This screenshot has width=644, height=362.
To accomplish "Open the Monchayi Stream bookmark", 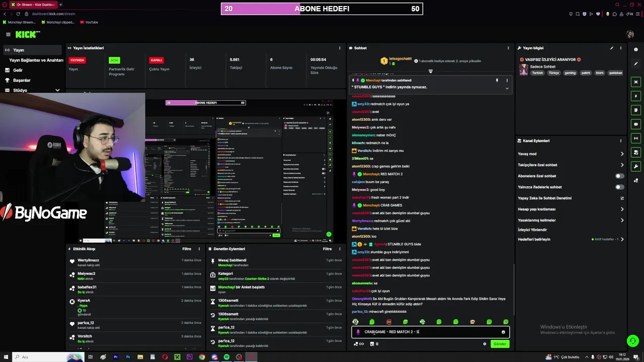I will click(x=19, y=22).
